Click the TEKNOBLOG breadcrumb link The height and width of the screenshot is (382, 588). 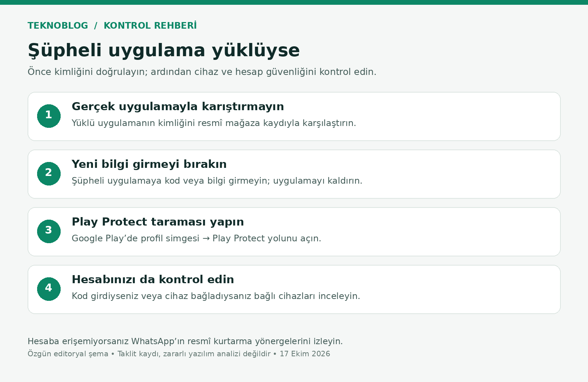pos(58,26)
